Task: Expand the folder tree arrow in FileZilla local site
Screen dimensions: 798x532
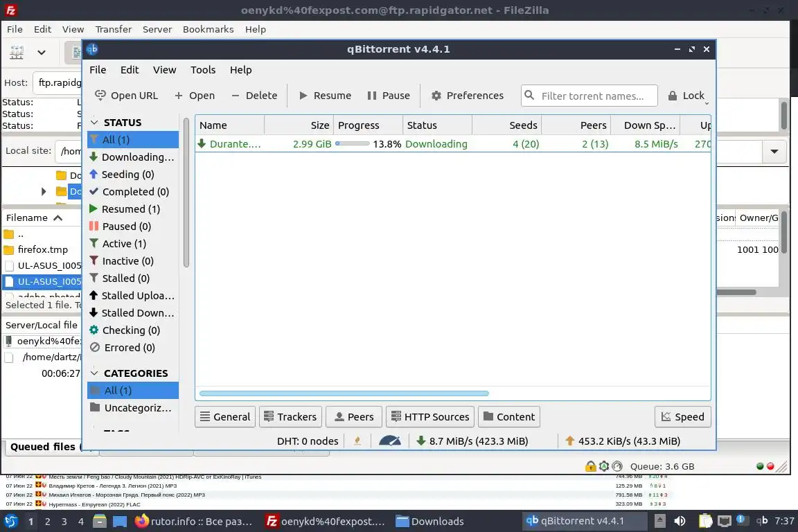Action: (44, 191)
